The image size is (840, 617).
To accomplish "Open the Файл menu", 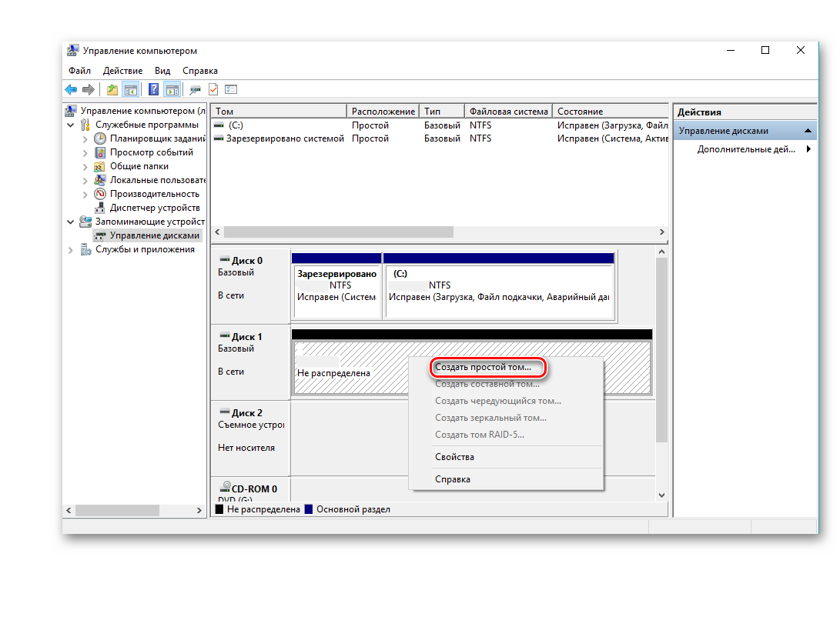I will [x=79, y=71].
